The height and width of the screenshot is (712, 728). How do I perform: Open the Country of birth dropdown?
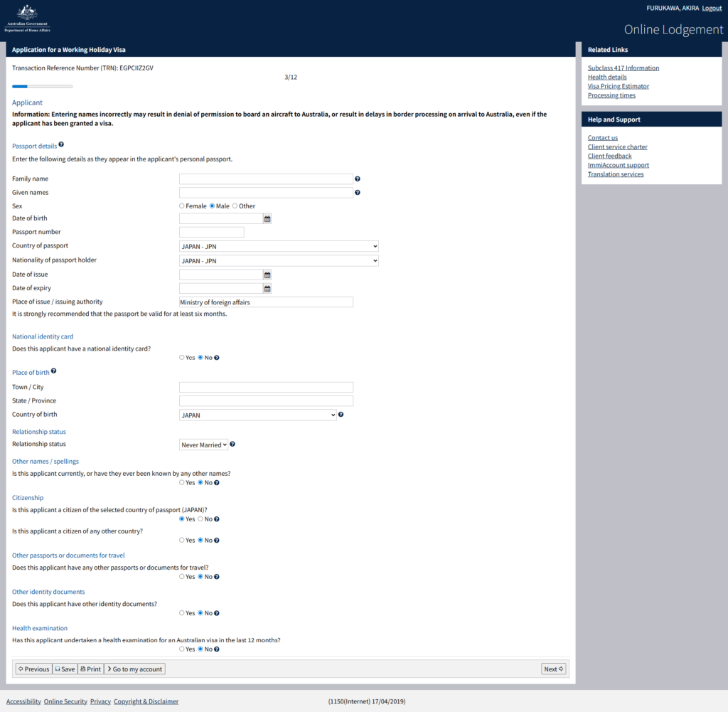point(257,415)
